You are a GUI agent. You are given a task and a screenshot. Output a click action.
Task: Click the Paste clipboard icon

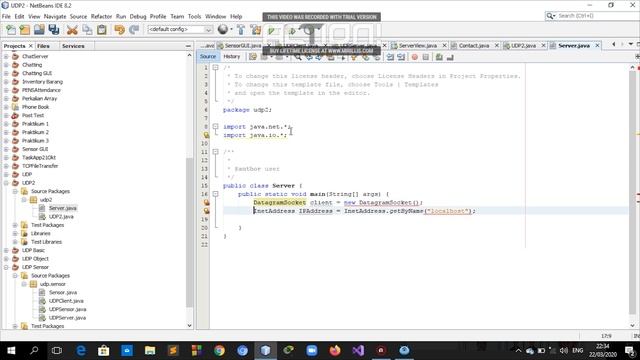102,29
